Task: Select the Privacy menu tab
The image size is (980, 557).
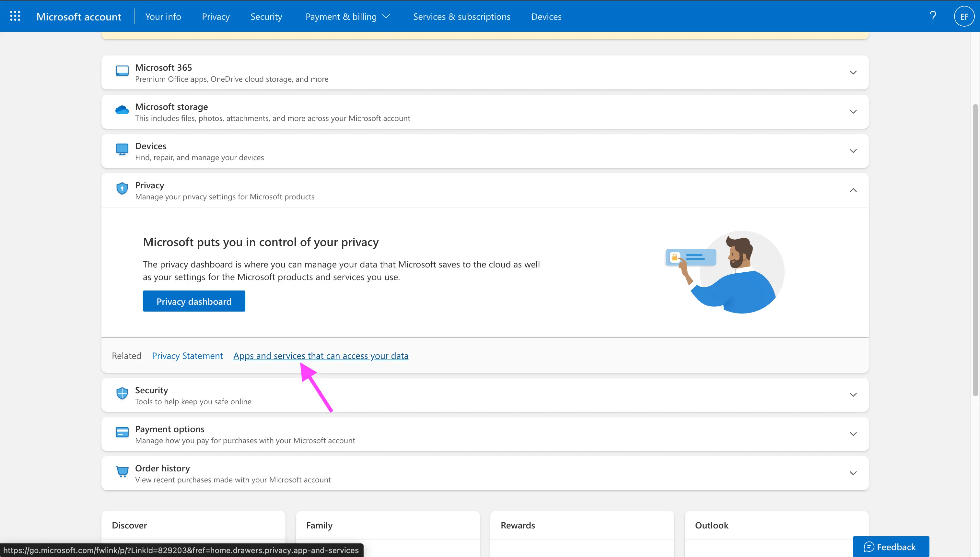Action: point(215,16)
